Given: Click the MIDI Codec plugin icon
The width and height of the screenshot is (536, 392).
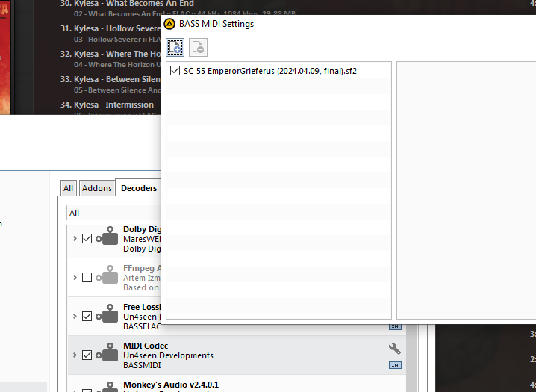Looking at the screenshot, I should (x=107, y=352).
